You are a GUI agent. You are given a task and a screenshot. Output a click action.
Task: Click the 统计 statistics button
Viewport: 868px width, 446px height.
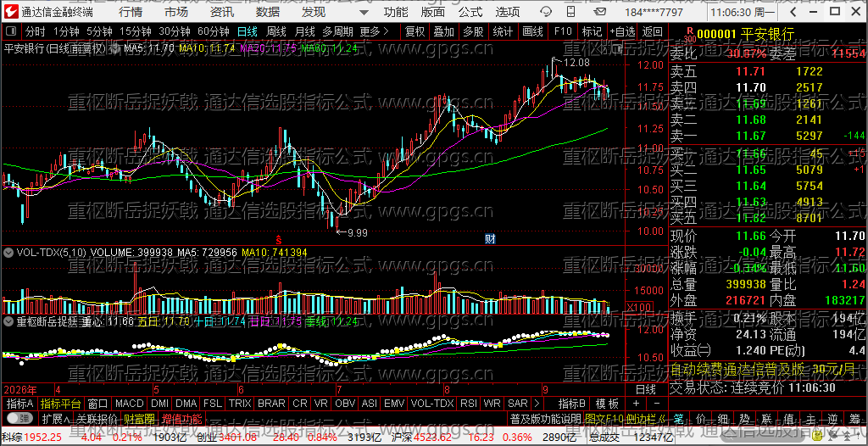click(x=503, y=31)
